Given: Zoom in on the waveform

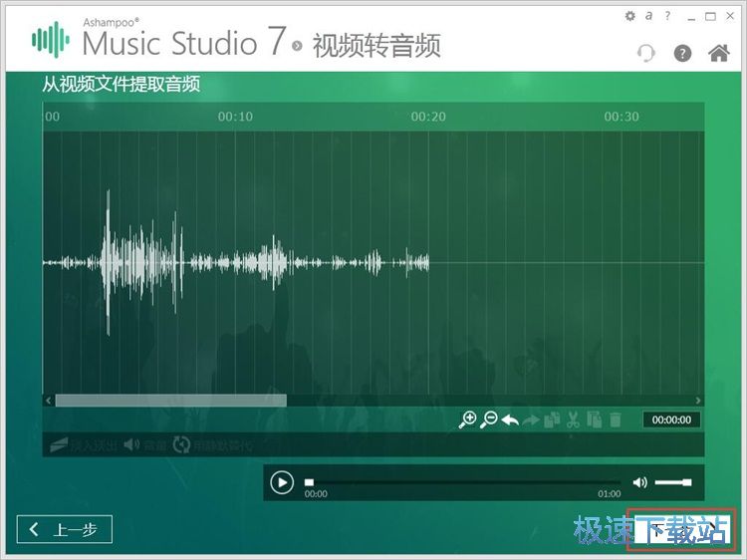Looking at the screenshot, I should point(467,420).
